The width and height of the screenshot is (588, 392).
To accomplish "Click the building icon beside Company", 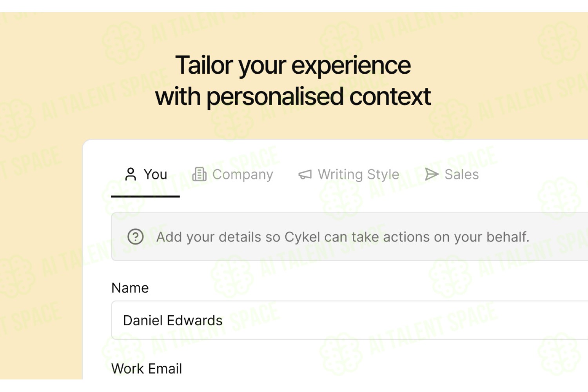I will 199,174.
